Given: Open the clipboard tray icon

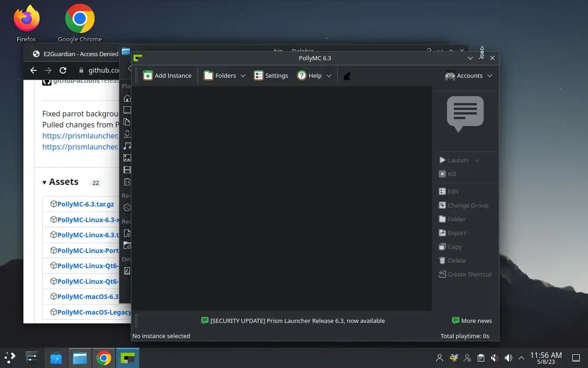Looking at the screenshot, I should click(x=481, y=358).
